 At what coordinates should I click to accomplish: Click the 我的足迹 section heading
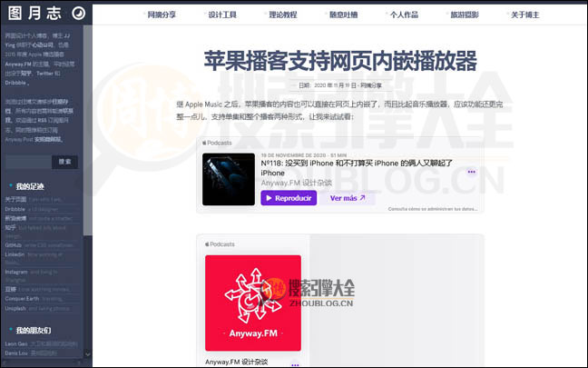point(30,186)
